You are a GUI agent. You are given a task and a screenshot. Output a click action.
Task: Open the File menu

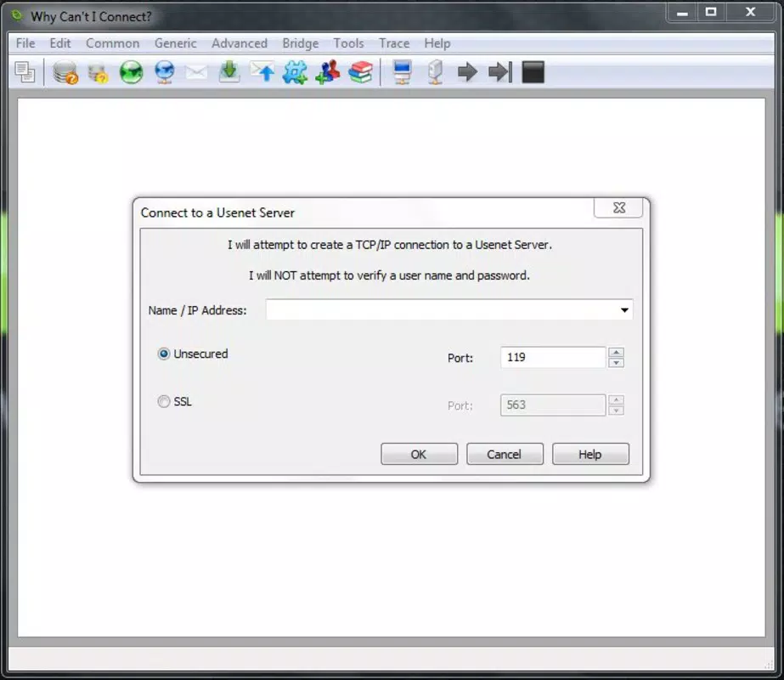pos(25,43)
